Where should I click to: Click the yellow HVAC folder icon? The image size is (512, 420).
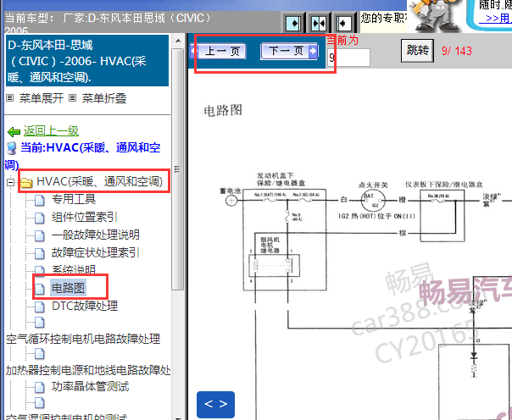click(x=26, y=183)
